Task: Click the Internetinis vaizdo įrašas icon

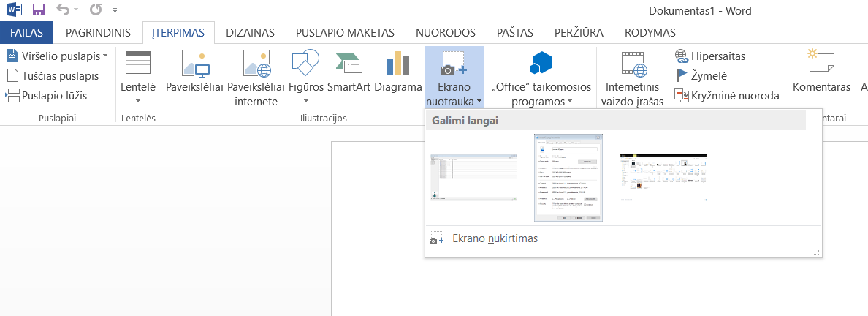Action: coord(634,63)
